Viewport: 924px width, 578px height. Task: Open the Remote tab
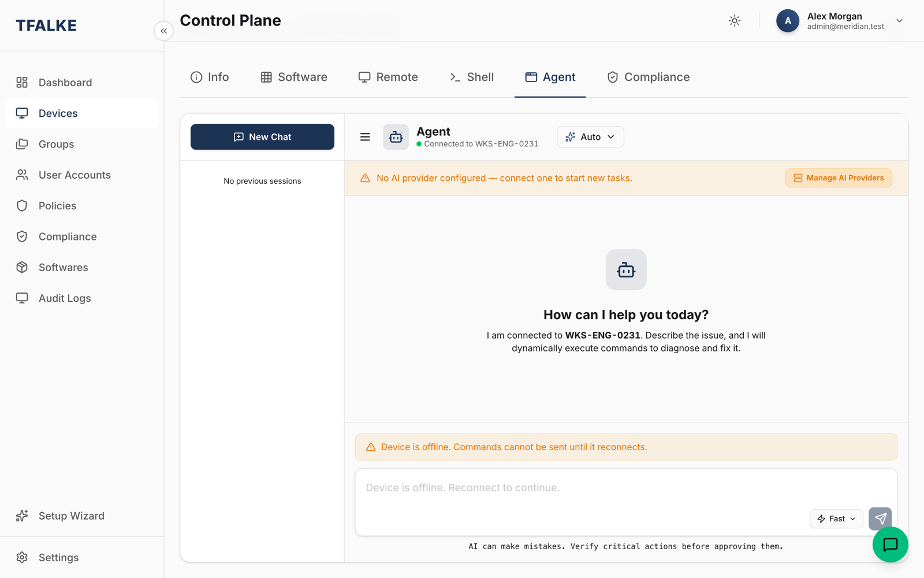[388, 77]
